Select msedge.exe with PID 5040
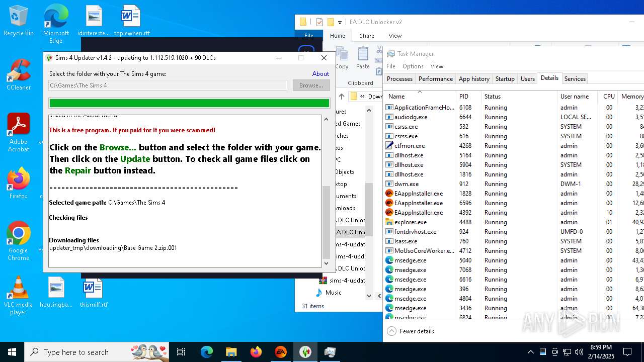 pos(514,260)
